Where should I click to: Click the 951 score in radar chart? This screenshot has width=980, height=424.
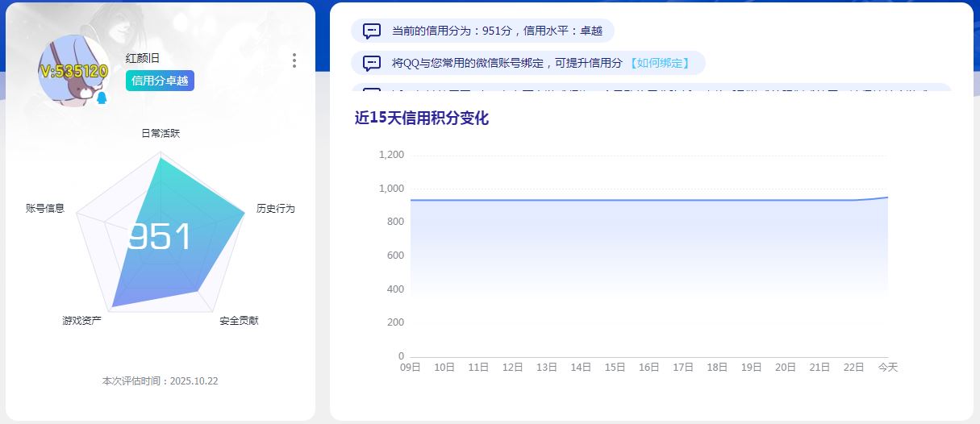pos(160,237)
